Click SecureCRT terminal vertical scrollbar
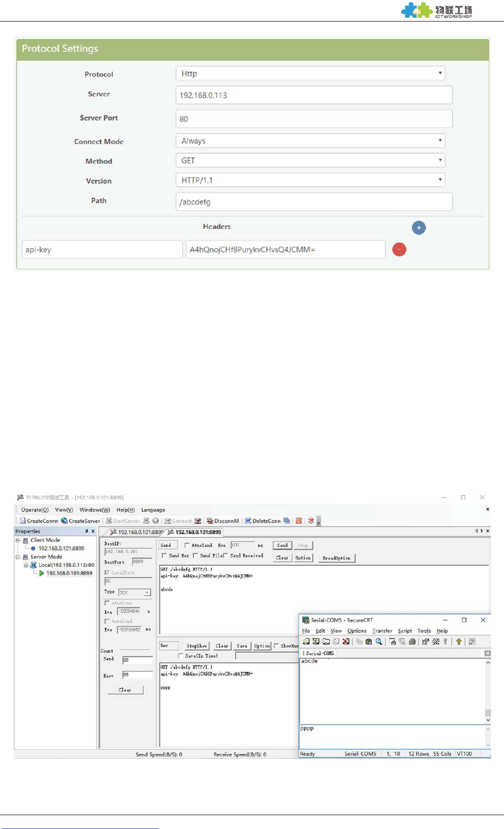 [x=487, y=691]
